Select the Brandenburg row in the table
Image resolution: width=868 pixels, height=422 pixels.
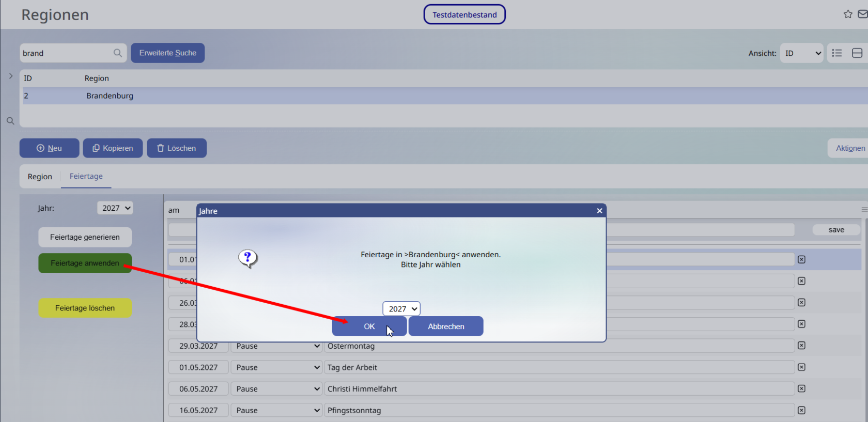coord(444,96)
